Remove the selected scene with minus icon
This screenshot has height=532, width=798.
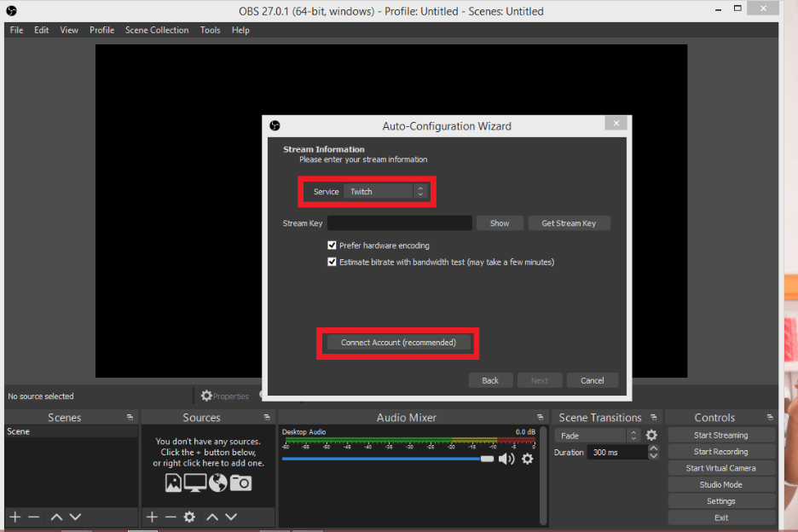[x=34, y=518]
